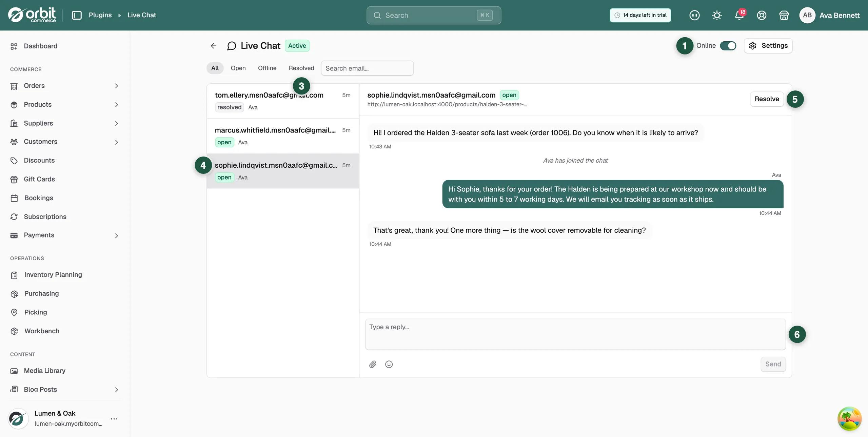Screen dimensions: 868x437
Task: Click the Resolve button
Action: 767,99
